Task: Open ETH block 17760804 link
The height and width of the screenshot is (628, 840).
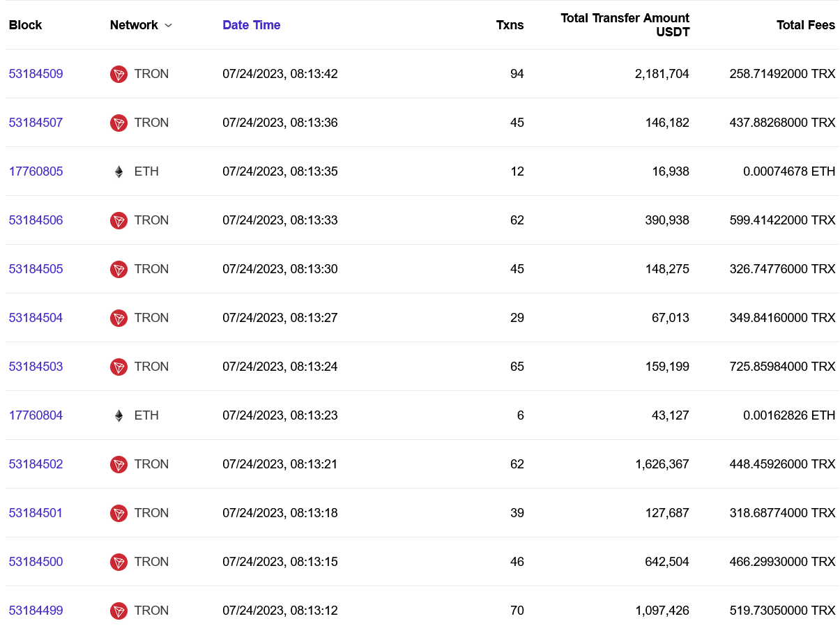Action: click(x=36, y=415)
